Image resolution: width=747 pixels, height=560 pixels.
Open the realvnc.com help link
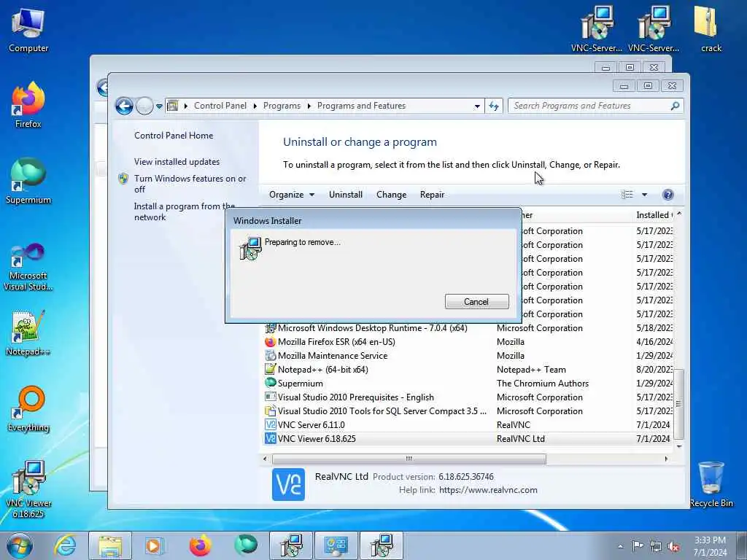488,490
